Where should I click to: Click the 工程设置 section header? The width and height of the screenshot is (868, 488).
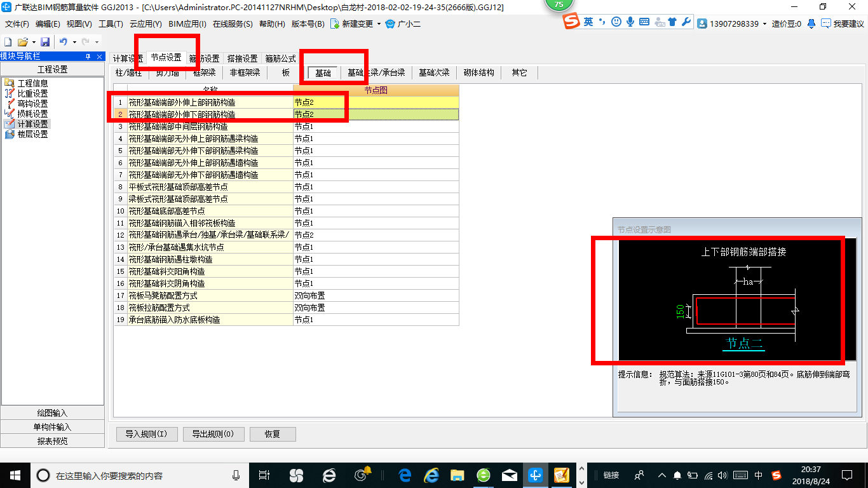(52, 69)
